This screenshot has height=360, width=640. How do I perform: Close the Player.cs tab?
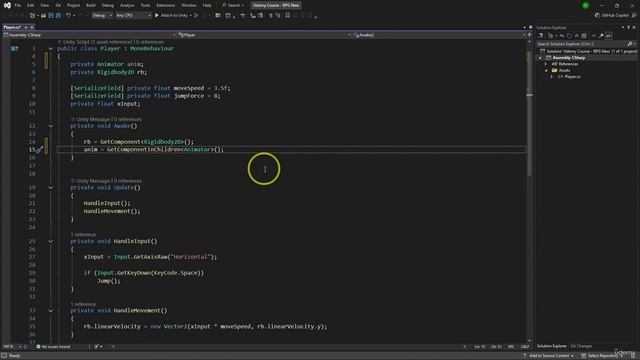coord(32,27)
